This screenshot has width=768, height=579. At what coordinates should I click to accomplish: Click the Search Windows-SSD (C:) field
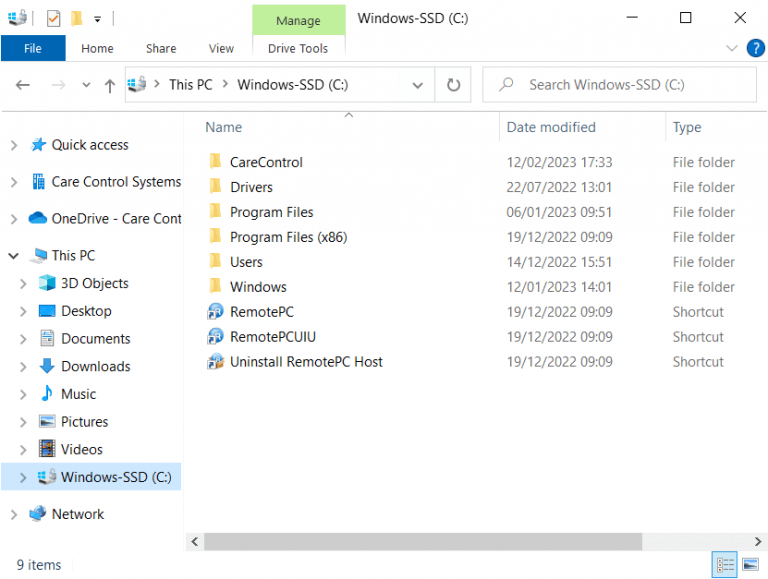pyautogui.click(x=619, y=85)
